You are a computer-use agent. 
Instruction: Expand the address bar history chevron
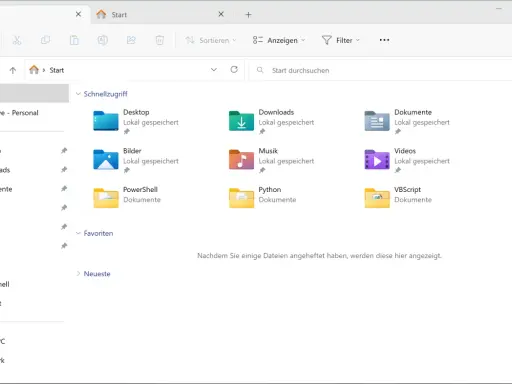click(x=214, y=70)
